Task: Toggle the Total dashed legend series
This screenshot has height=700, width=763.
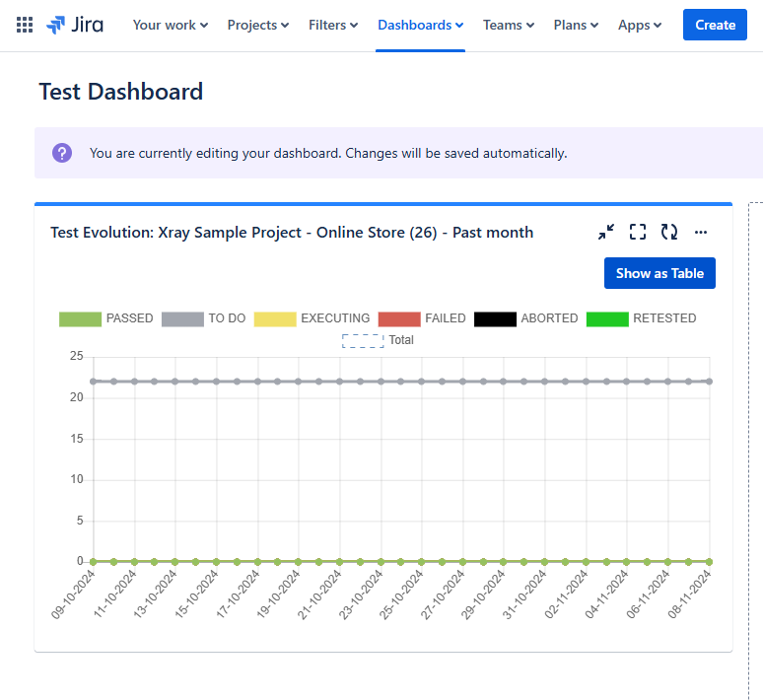Action: coord(379,340)
